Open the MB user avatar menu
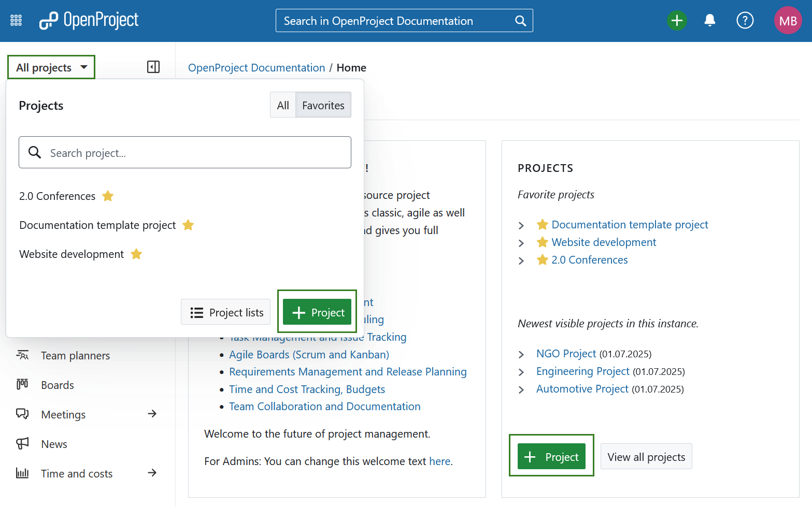The image size is (812, 507). click(x=788, y=20)
